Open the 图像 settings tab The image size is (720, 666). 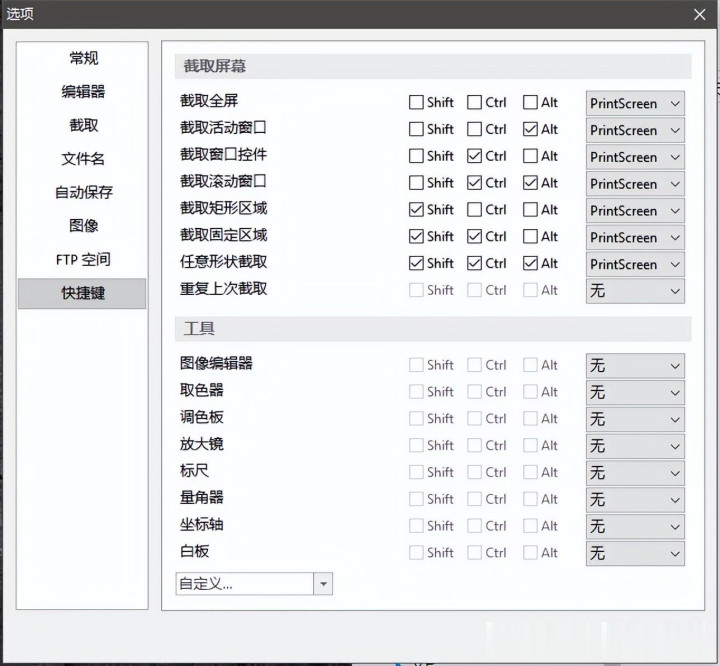point(83,226)
